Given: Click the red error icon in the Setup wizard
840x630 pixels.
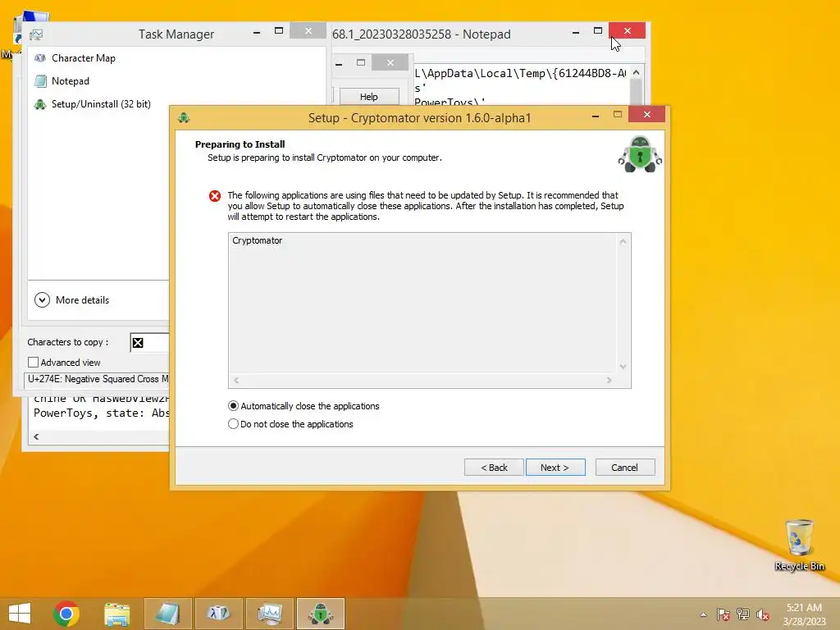Looking at the screenshot, I should point(215,196).
